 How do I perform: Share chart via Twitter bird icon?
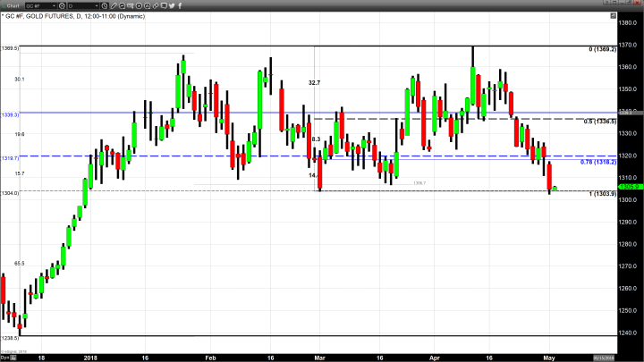(x=172, y=6)
